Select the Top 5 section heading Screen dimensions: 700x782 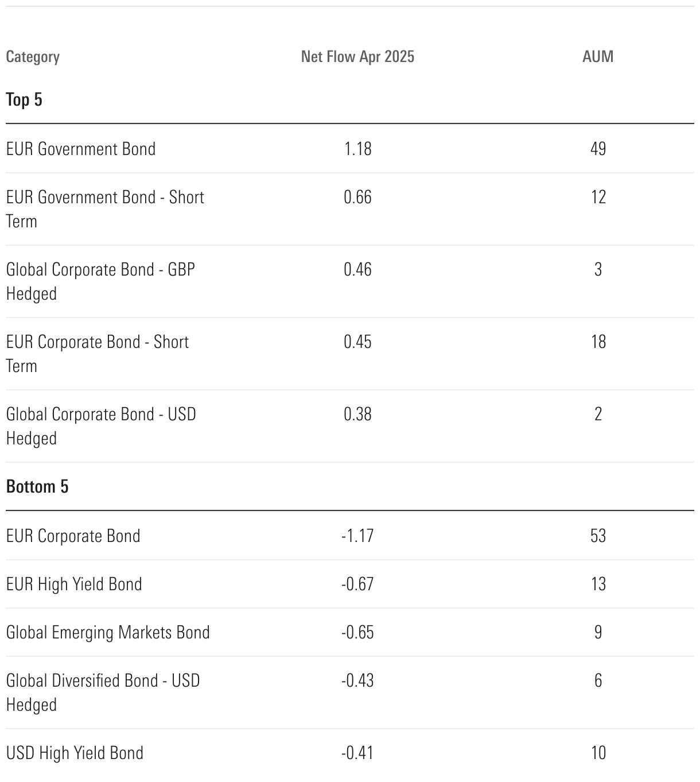coord(24,100)
